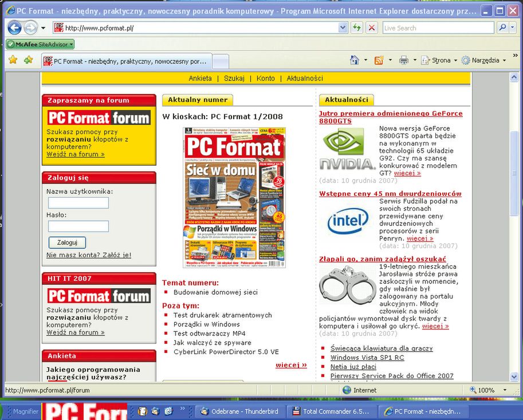Viewport: 523px width, 420px height.
Task: Switch to Odebrane - Thunderbird taskbar button
Action: click(x=240, y=411)
